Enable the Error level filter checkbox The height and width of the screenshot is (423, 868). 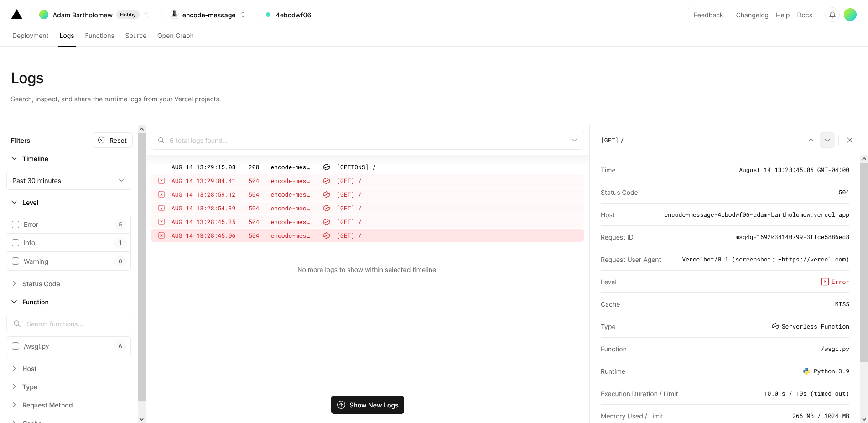16,224
